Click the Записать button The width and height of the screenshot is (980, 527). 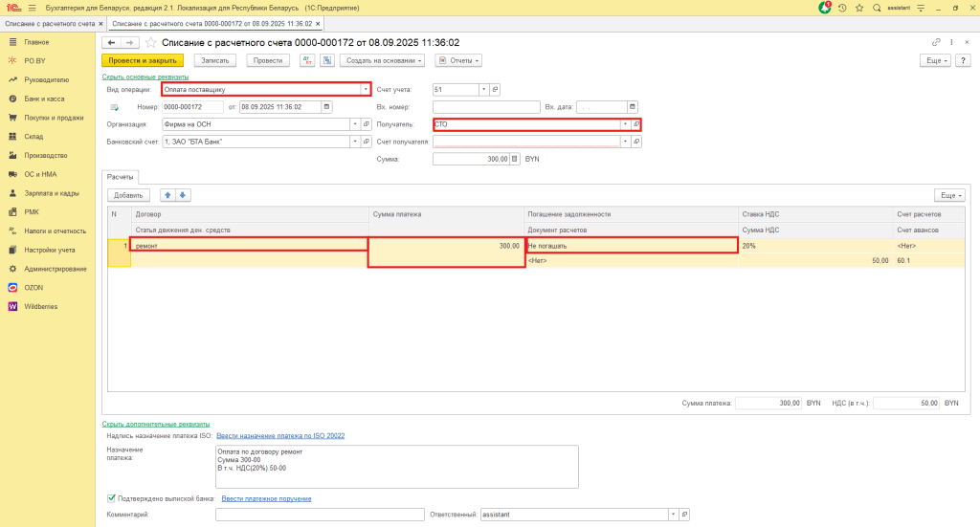coord(215,60)
